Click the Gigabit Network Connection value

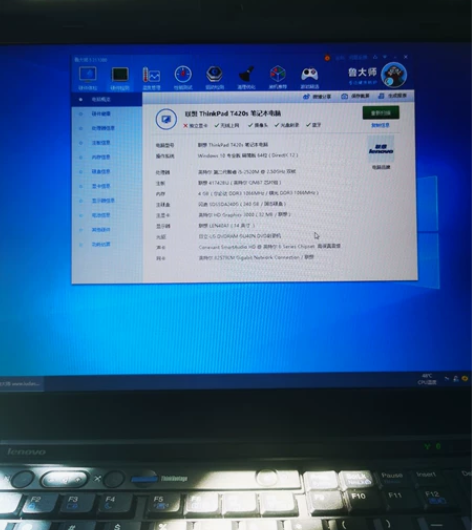point(256,258)
